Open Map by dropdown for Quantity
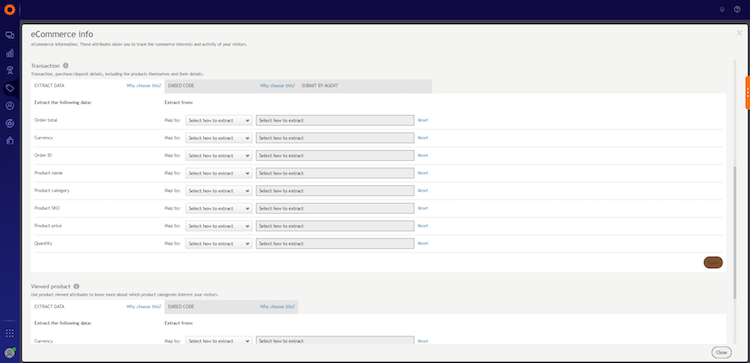The image size is (750, 363). (219, 243)
